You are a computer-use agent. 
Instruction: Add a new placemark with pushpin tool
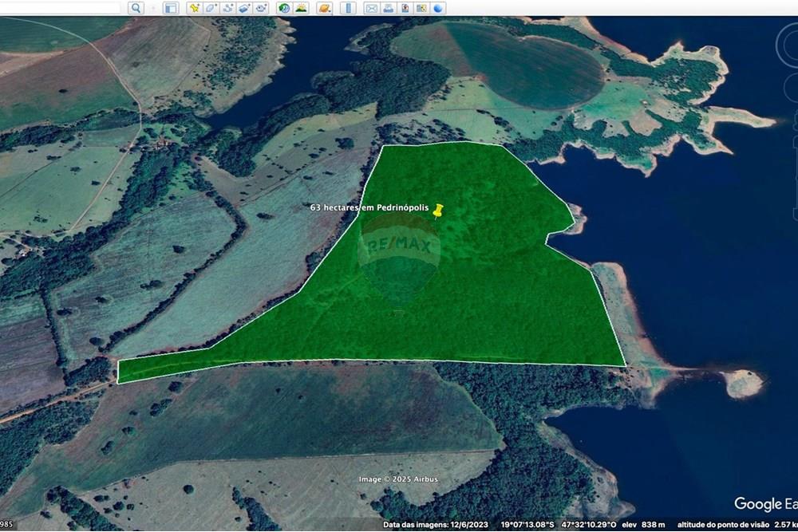(194, 8)
